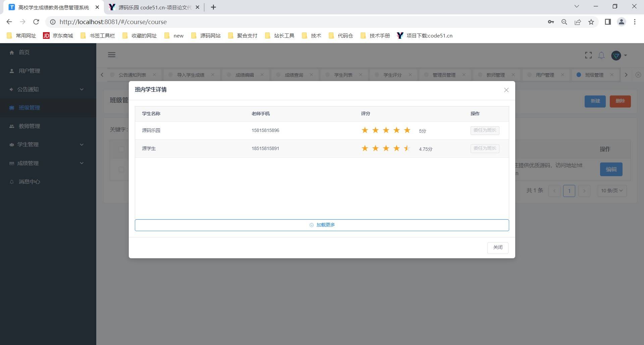
Task: Appoint 源码乐园 as class monitor (委任为班长)
Action: 485,130
